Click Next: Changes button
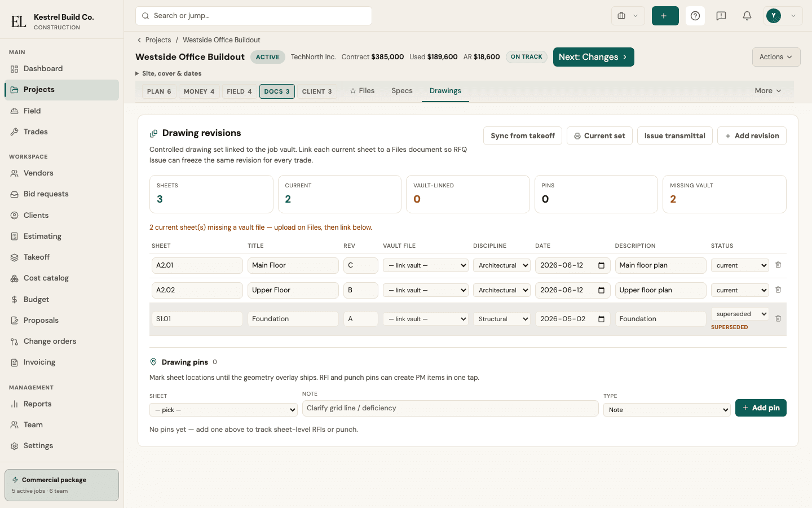Image resolution: width=812 pixels, height=508 pixels. (594, 57)
